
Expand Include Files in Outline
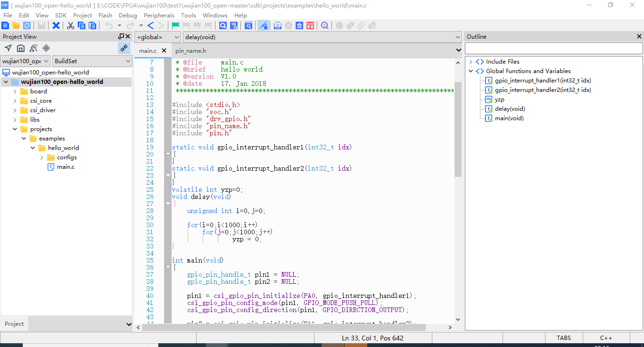click(471, 62)
